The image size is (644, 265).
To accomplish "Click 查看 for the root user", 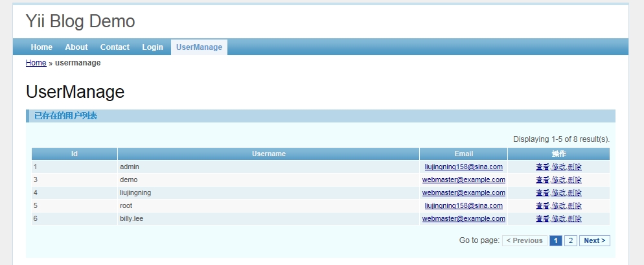I will pyautogui.click(x=542, y=205).
